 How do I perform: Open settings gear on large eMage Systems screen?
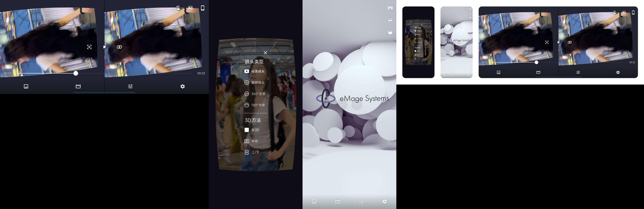point(384,201)
